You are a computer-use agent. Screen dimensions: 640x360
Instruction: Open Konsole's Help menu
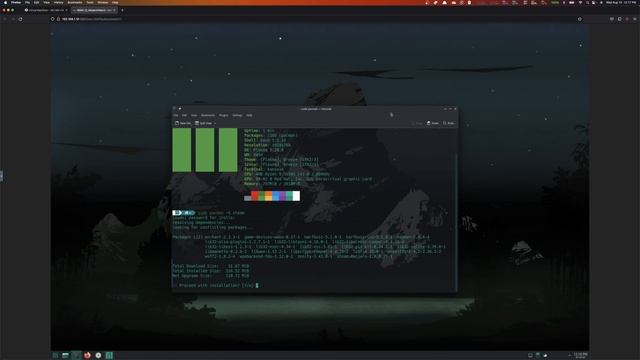[x=249, y=116]
